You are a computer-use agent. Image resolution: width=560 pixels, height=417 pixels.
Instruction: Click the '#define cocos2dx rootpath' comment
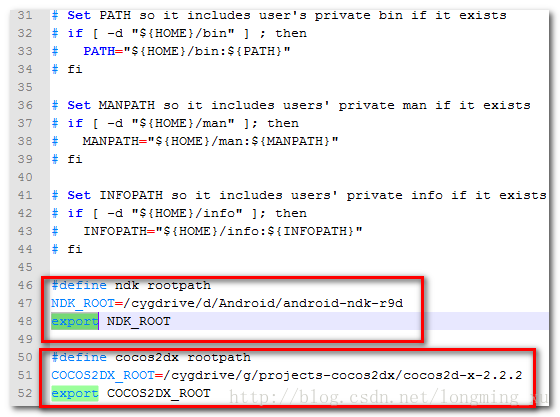[x=151, y=357]
